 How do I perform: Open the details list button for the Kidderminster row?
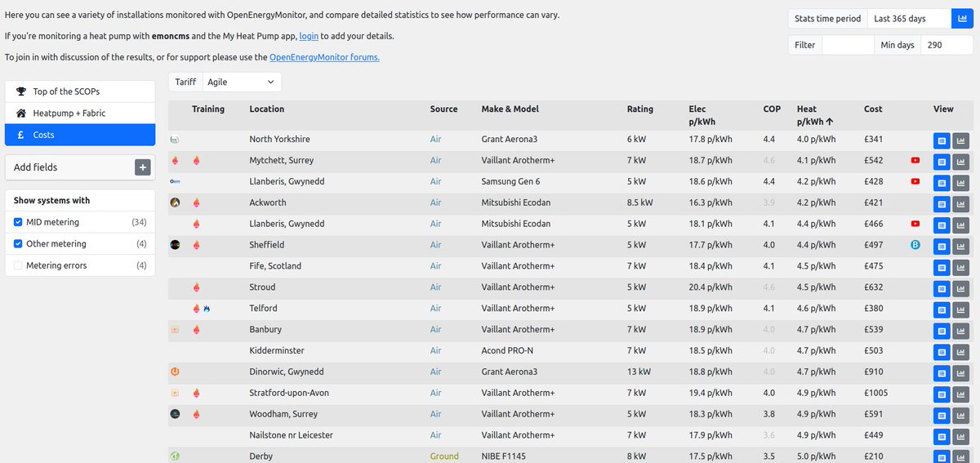coord(942,352)
